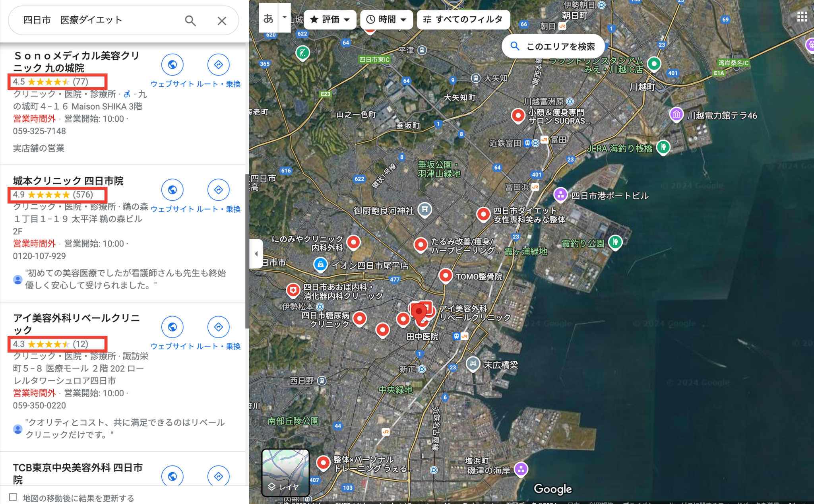Select the にのみやクリニック内科外科 map pin
This screenshot has height=504, width=814.
(x=353, y=242)
